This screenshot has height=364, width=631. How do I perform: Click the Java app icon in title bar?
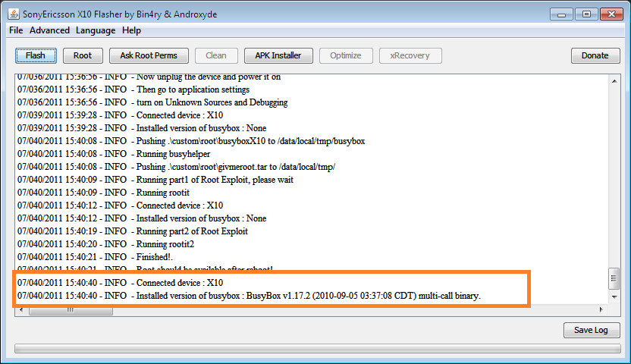pos(14,14)
